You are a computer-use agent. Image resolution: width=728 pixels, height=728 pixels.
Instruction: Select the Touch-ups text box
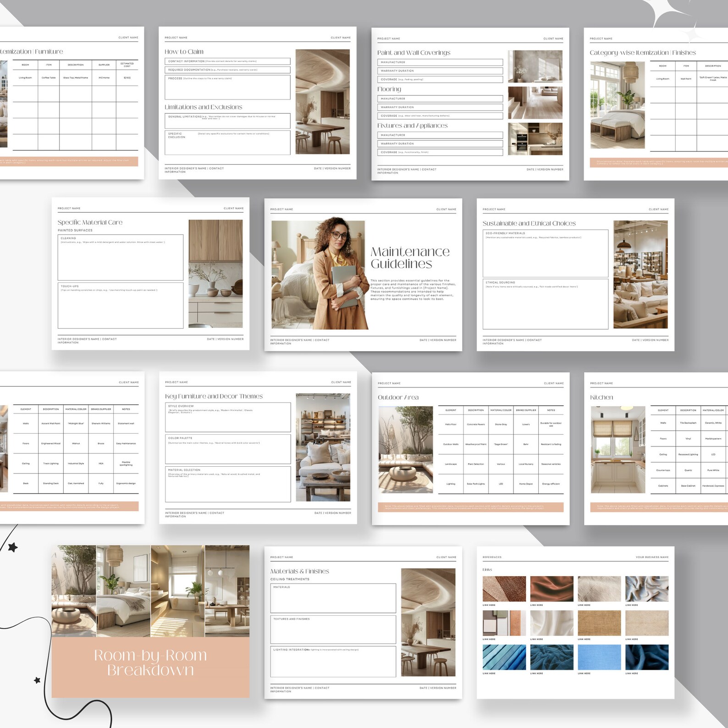click(121, 305)
